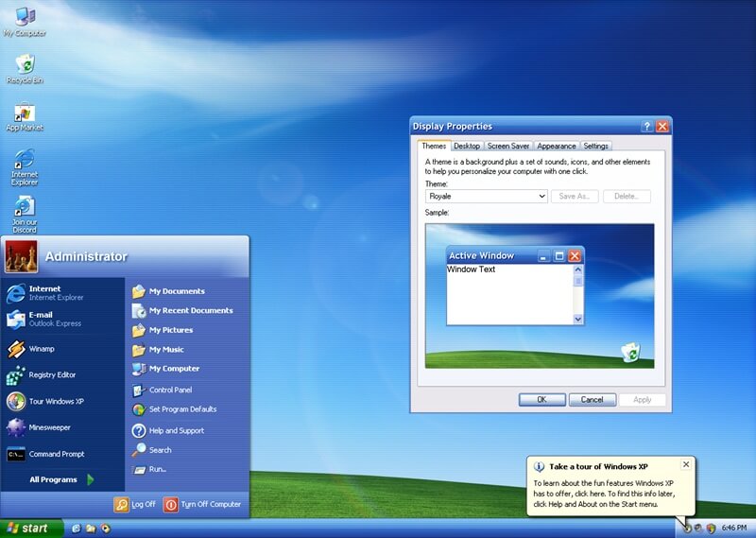Open My Music in Start menu
The height and width of the screenshot is (538, 756).
[x=187, y=349]
